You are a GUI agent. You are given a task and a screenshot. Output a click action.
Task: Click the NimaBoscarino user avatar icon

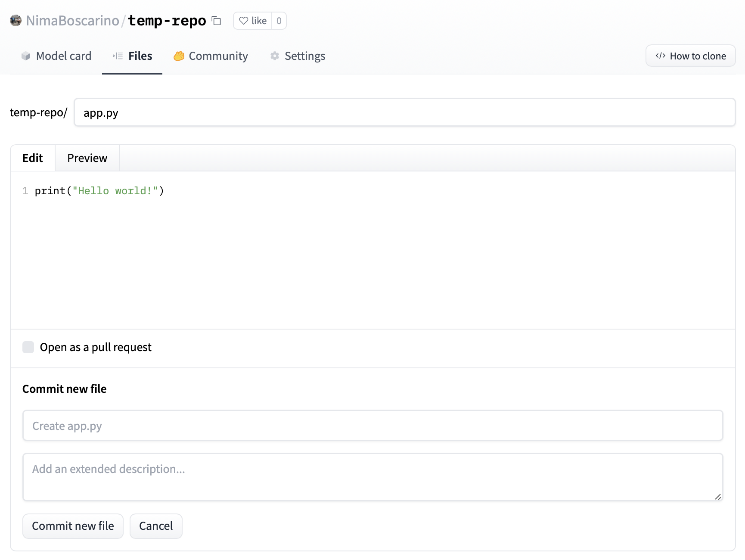pos(16,20)
